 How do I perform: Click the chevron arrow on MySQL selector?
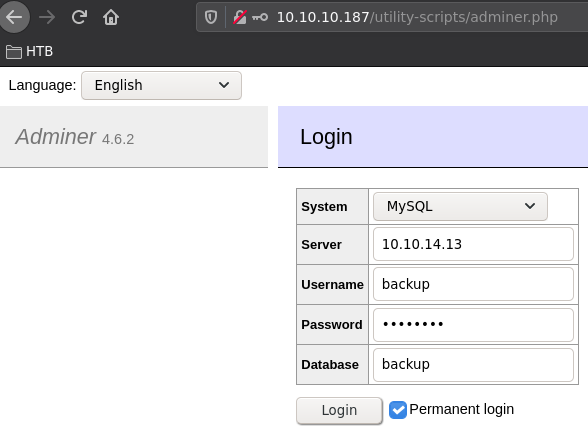click(530, 206)
